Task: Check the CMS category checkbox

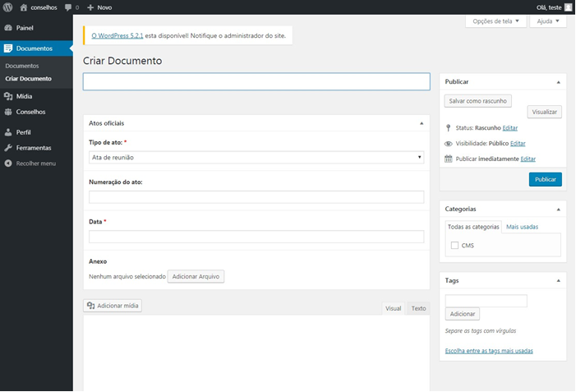Action: (x=454, y=246)
